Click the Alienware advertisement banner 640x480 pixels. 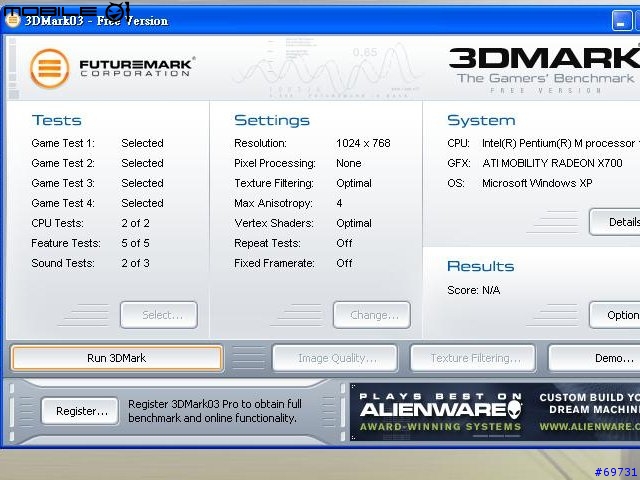[x=495, y=411]
